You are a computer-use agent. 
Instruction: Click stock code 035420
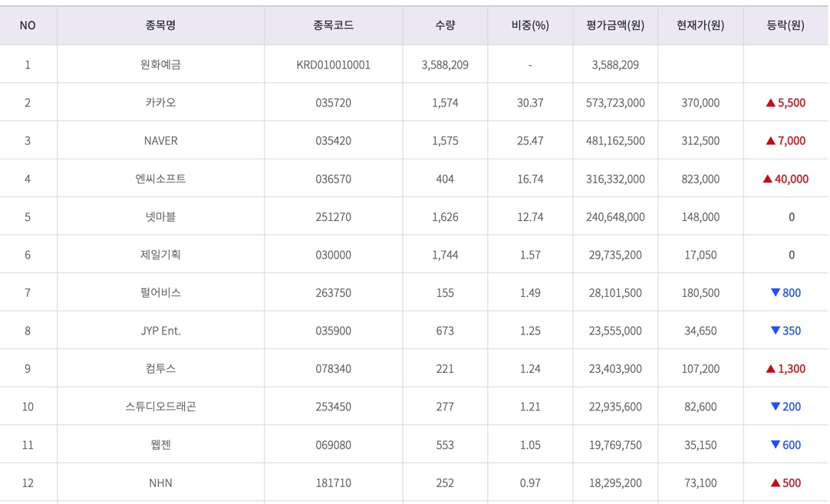[333, 141]
